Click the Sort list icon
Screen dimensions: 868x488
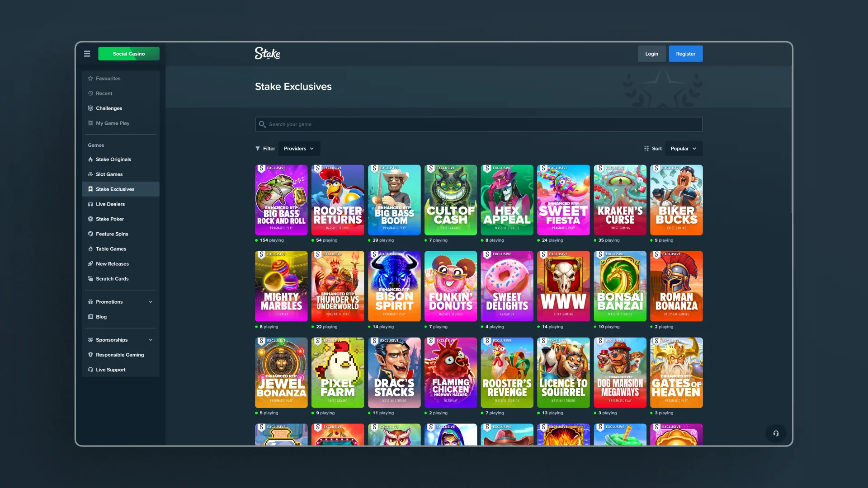(646, 149)
